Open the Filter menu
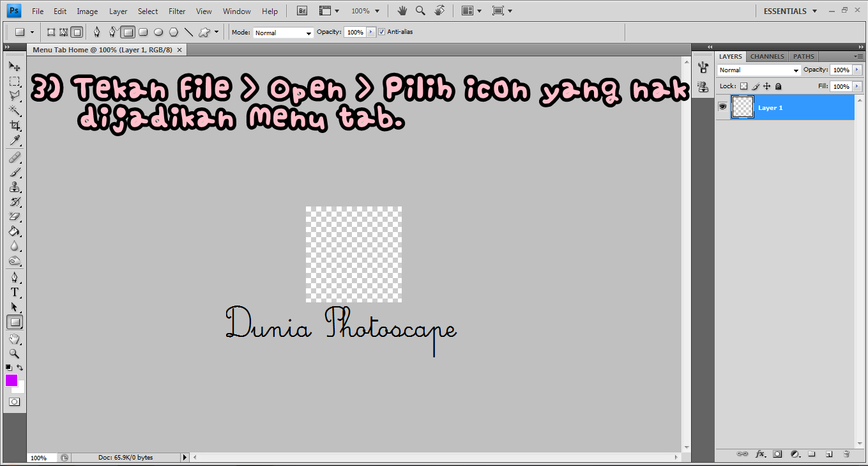The image size is (868, 466). tap(177, 11)
